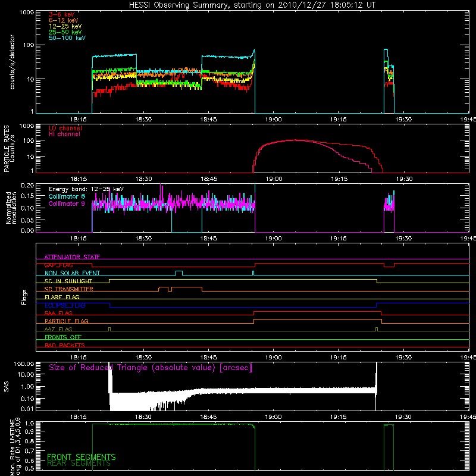Click the PARTICLE_FLAG label
This screenshot has width=476, height=476.
coord(67,321)
